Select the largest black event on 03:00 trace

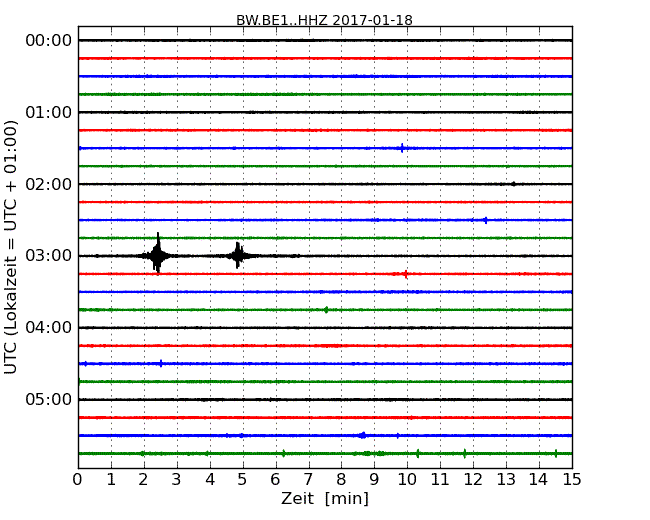(158, 254)
